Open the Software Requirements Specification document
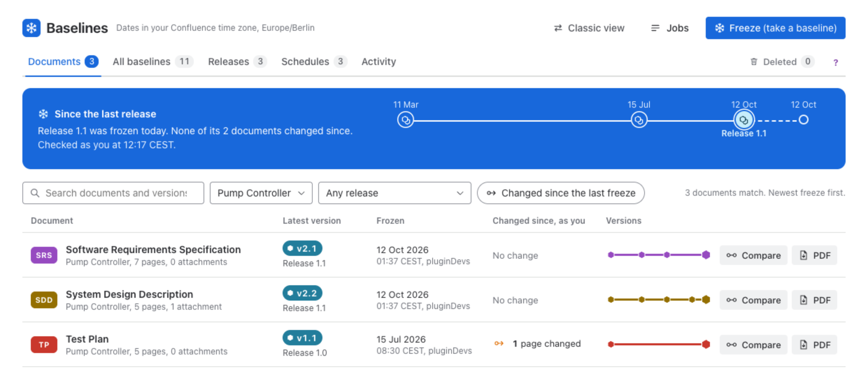Image resolution: width=868 pixels, height=388 pixels. pyautogui.click(x=153, y=250)
